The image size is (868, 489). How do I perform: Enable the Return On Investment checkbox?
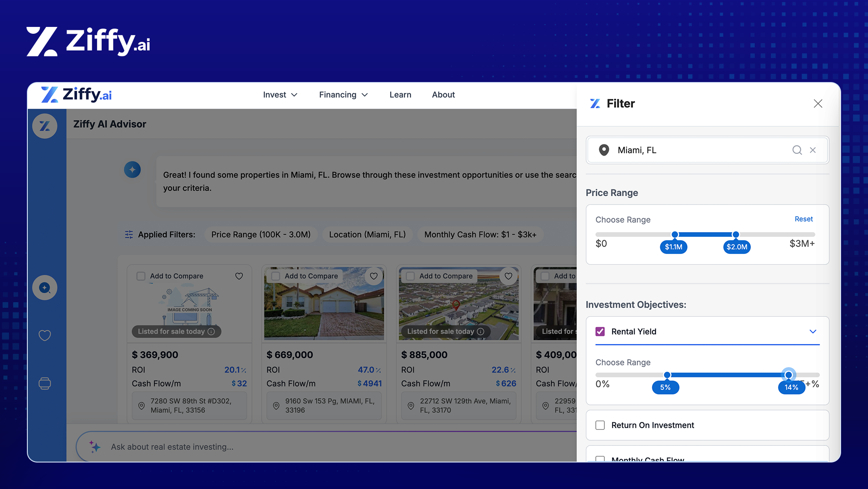[x=600, y=425]
